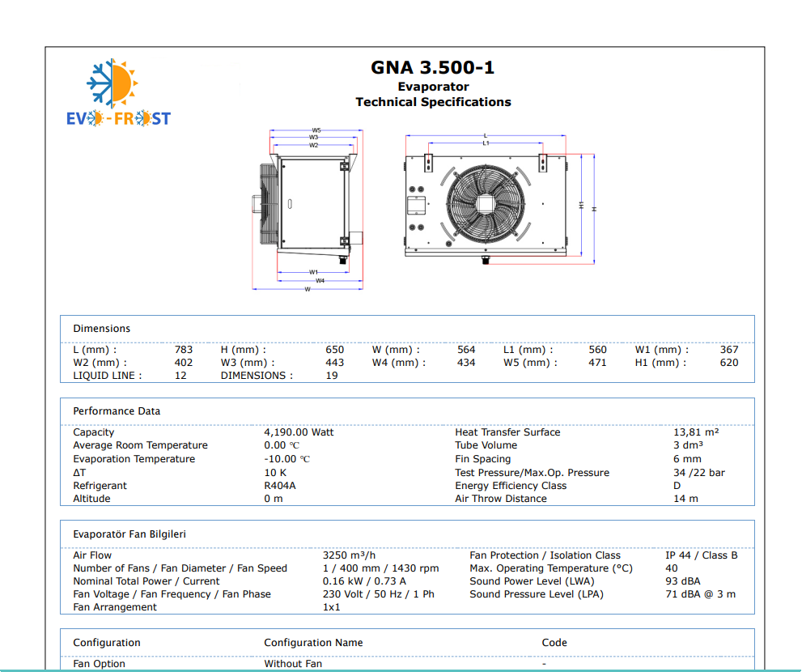Select the air flow 3250 m³/h

click(x=349, y=555)
